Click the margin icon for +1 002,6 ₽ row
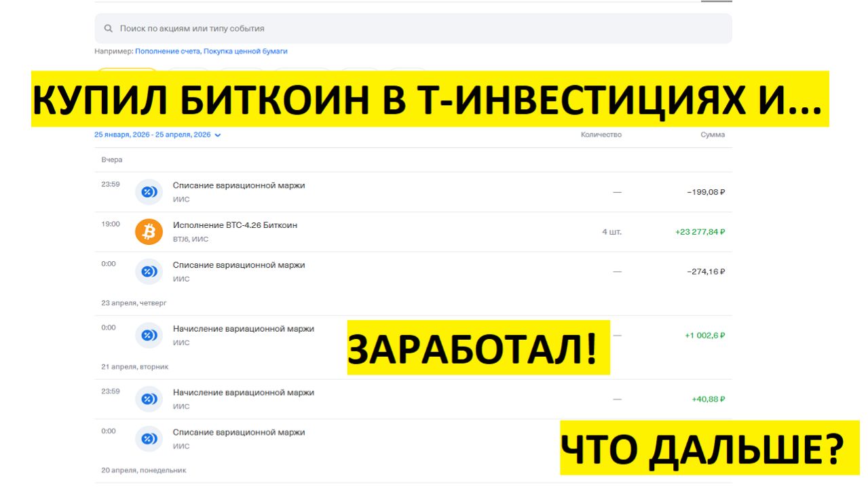868x487 pixels. point(149,335)
